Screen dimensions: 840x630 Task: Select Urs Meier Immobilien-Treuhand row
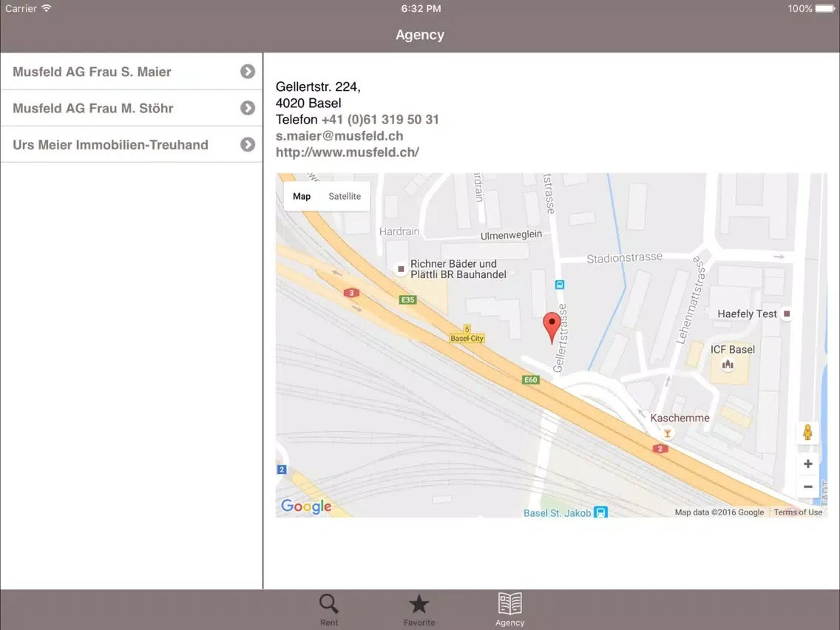coord(132,145)
